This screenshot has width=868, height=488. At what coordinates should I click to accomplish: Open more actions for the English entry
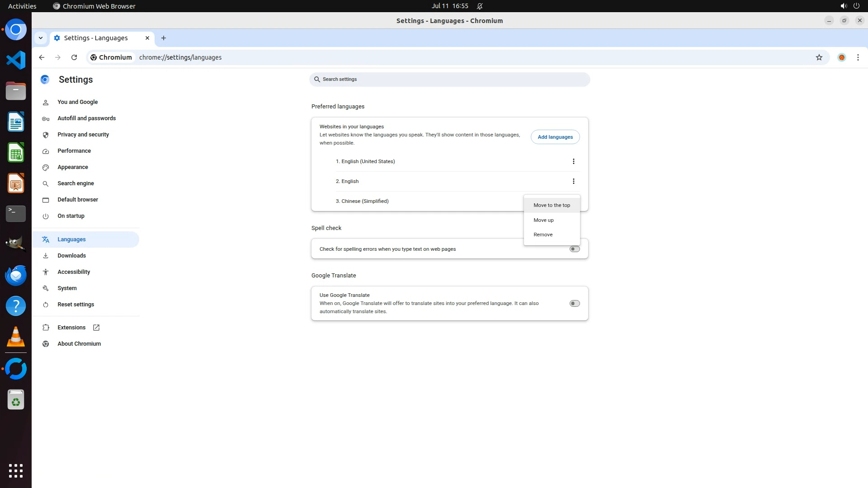[573, 181]
